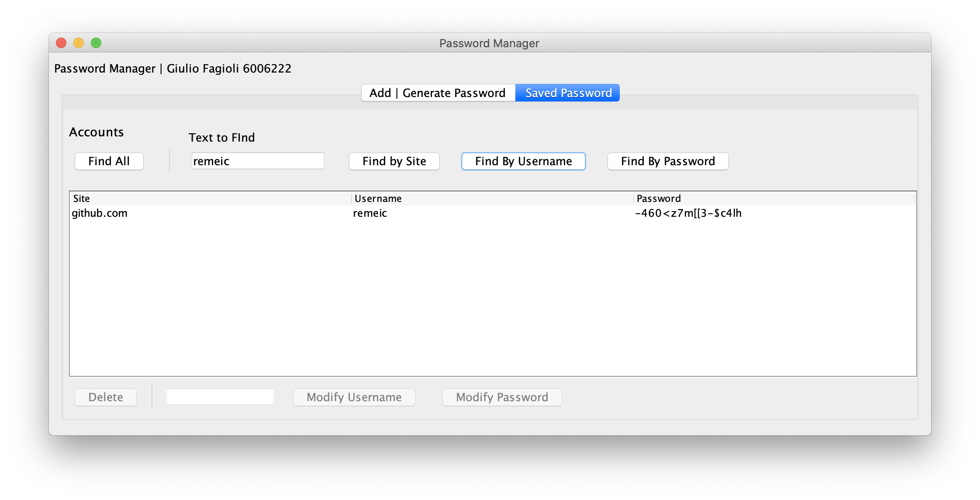Toggle the Find By Username active state
The width and height of the screenshot is (980, 500).
click(522, 161)
